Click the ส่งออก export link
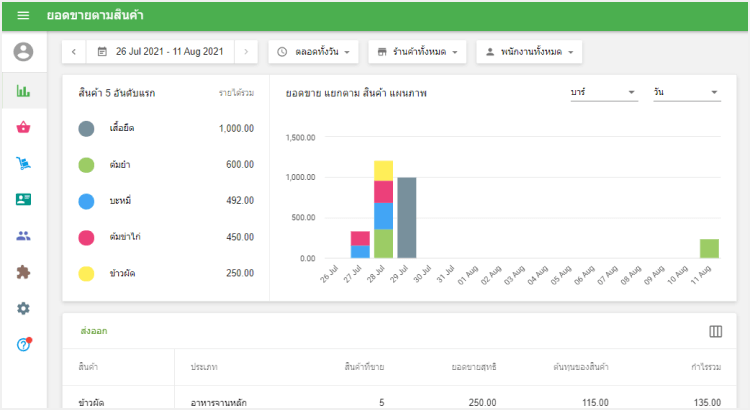The image size is (750, 410). (x=93, y=331)
